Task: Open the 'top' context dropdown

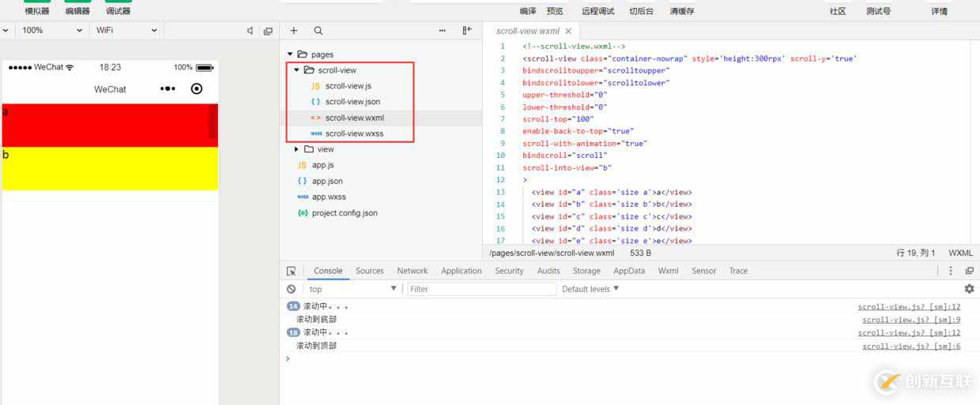Action: point(352,289)
